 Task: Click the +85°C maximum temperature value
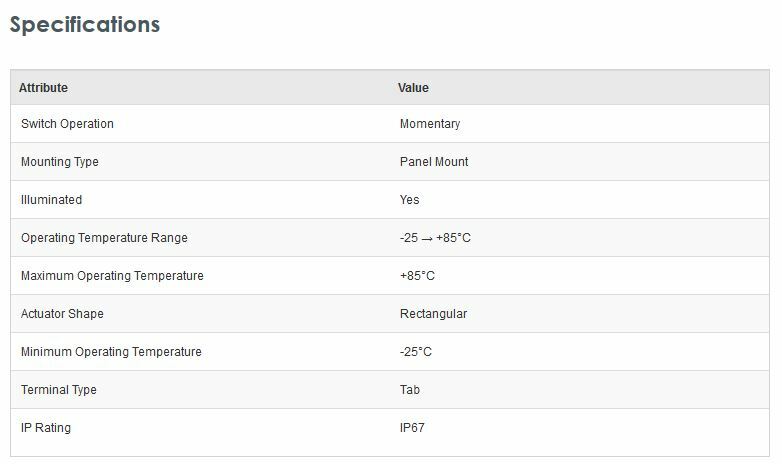[x=417, y=276]
